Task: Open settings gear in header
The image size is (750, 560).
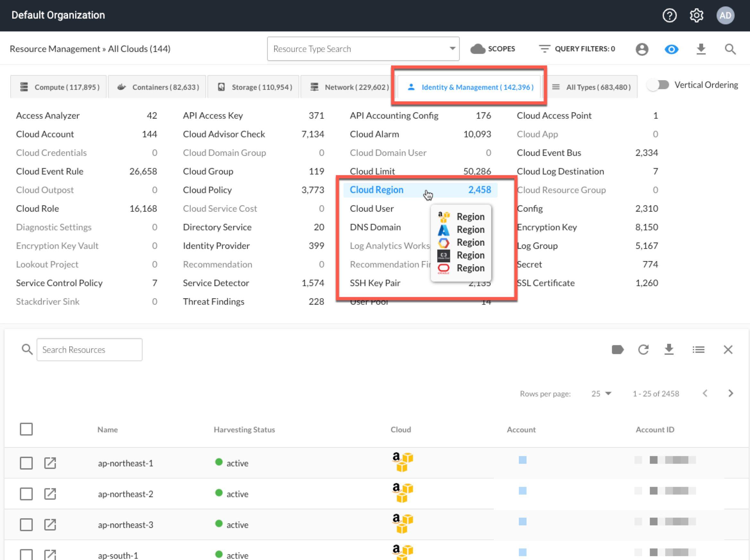Action: 696,16
